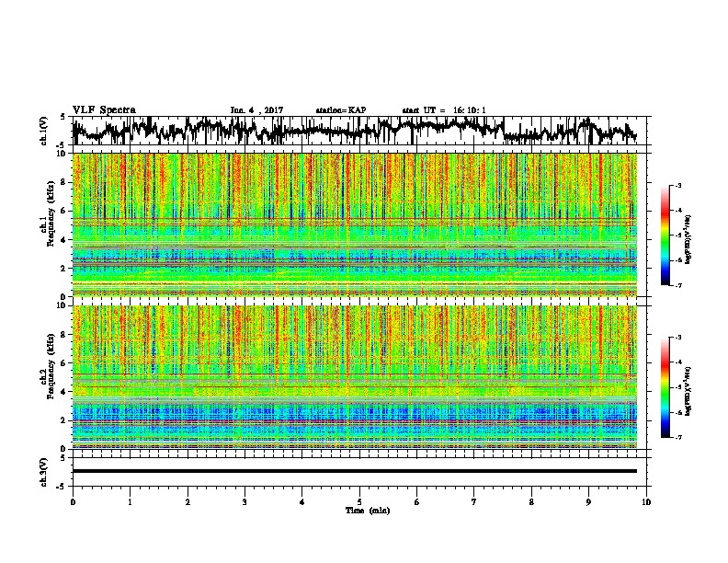Image resolution: width=728 pixels, height=563 pixels.
Task: Click the "ch.1(V)" waveform axis label
Action: tap(44, 131)
